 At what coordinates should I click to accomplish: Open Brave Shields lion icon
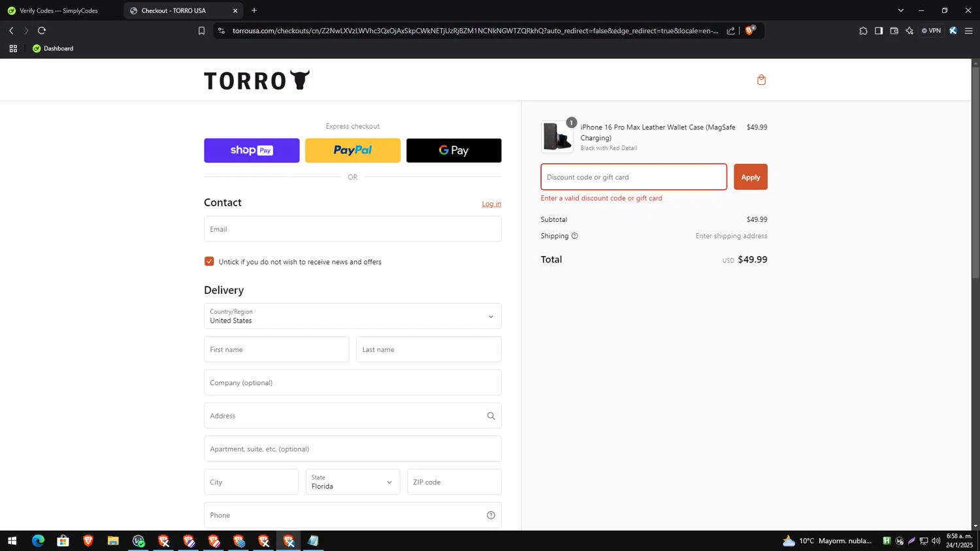click(749, 30)
